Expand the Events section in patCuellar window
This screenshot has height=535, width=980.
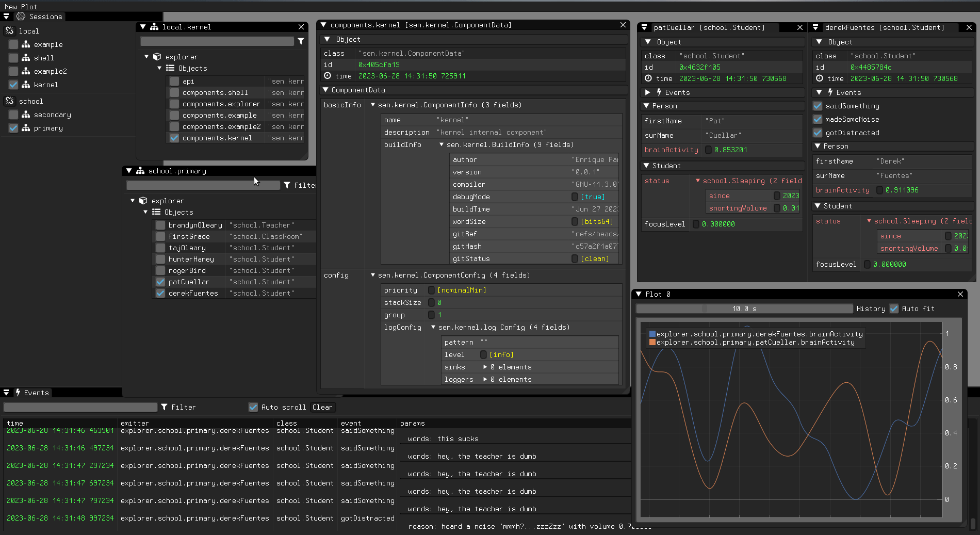pyautogui.click(x=648, y=92)
